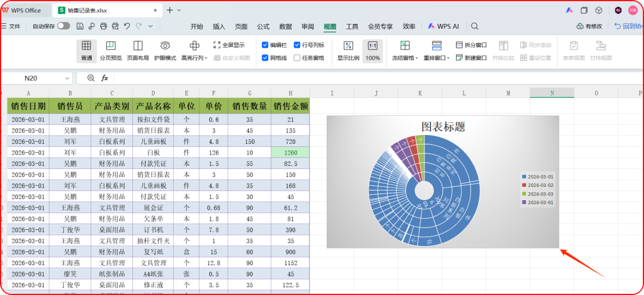
Task: Open WPS AI from the ribbon
Action: [443, 26]
